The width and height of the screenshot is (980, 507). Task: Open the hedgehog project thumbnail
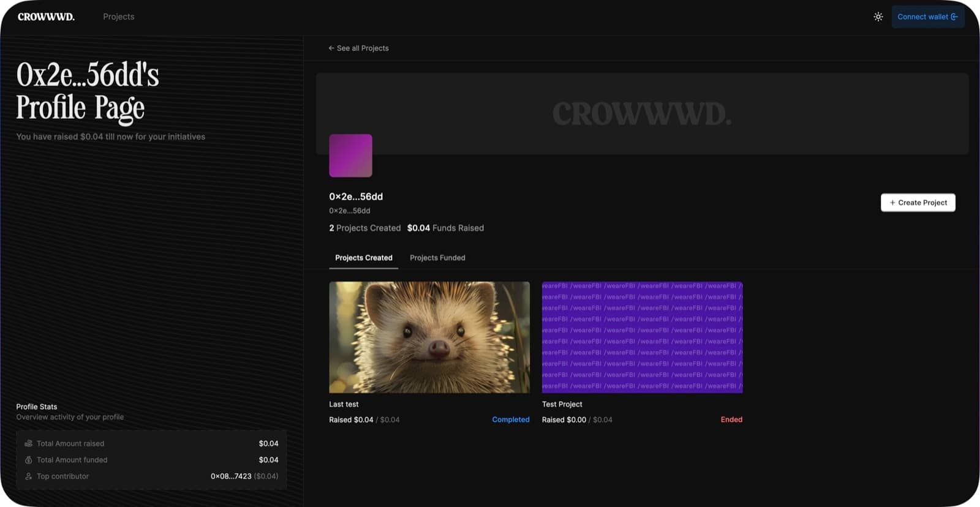click(429, 337)
